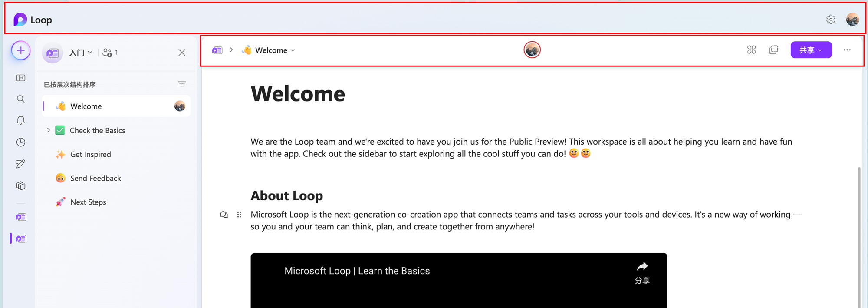Click the workspace breadcrumb icon
868x308 pixels.
(x=217, y=50)
